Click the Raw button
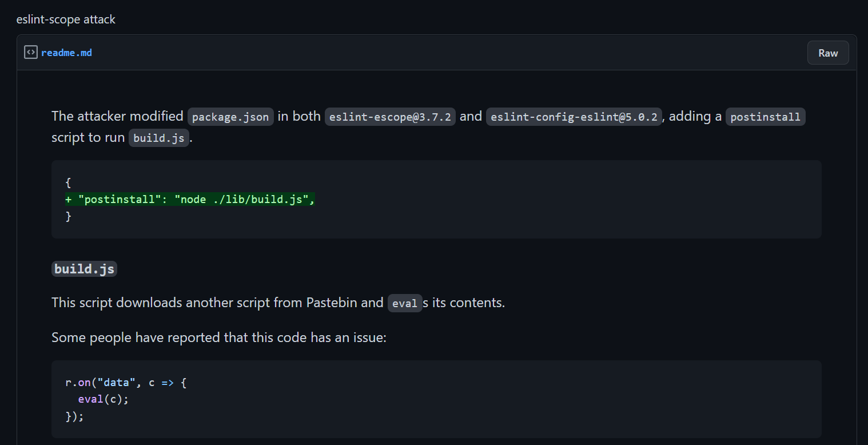The height and width of the screenshot is (445, 868). pyautogui.click(x=828, y=53)
